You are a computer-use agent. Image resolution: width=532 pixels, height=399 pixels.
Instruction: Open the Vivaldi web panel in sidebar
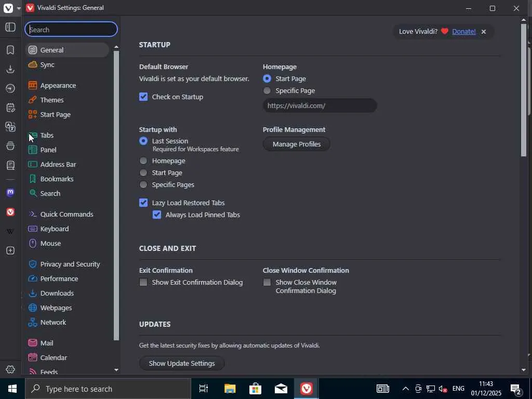click(x=10, y=212)
